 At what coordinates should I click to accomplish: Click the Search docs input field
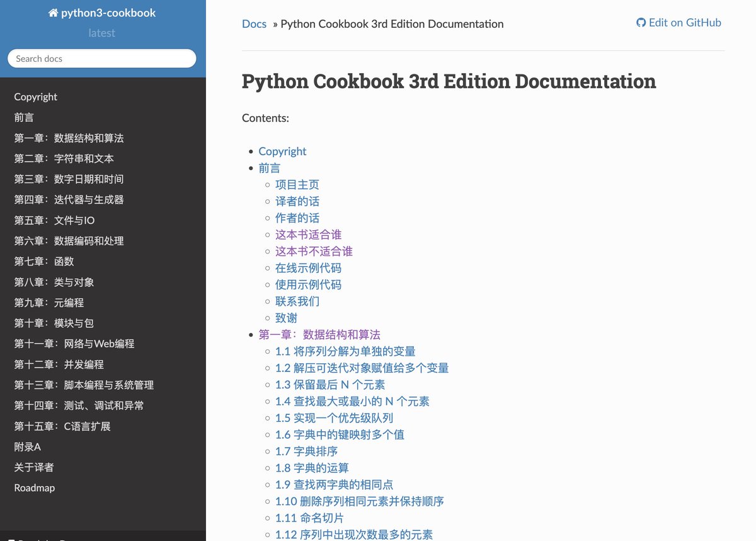tap(102, 59)
